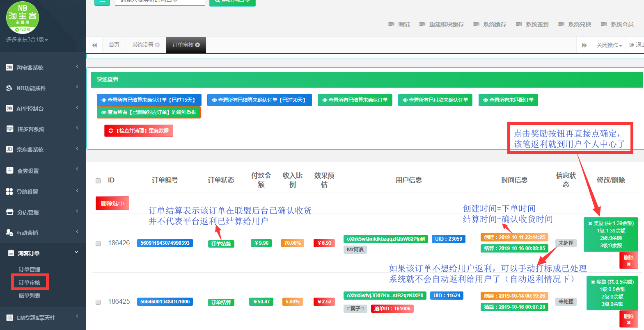Close the 系统设置 tab
Screen dimensions: 644x330
(157, 45)
